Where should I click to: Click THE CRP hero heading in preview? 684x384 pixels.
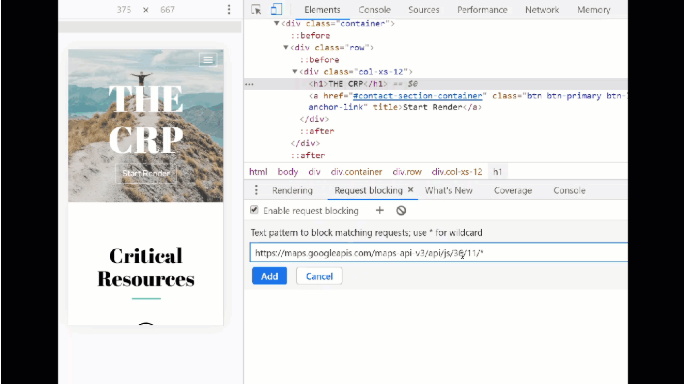[146, 119]
